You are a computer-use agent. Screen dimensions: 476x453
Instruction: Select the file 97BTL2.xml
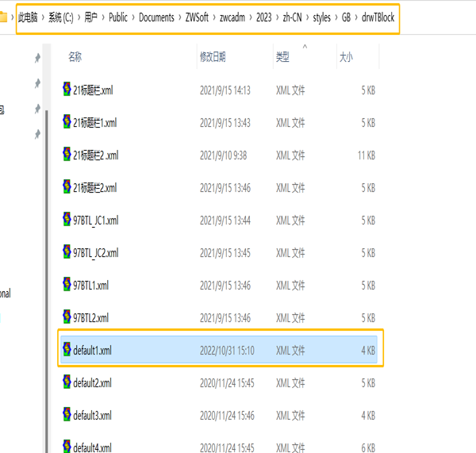point(90,318)
